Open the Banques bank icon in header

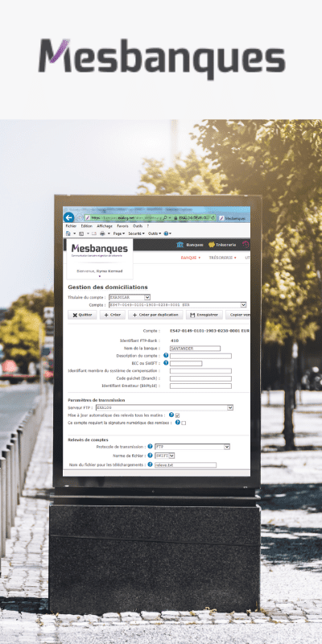point(180,245)
